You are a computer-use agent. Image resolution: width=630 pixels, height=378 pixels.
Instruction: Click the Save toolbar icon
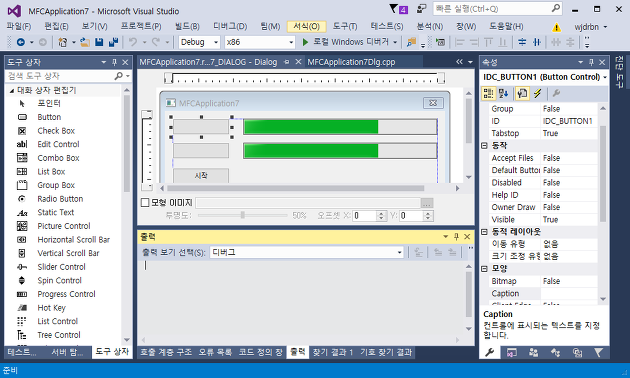(x=99, y=42)
